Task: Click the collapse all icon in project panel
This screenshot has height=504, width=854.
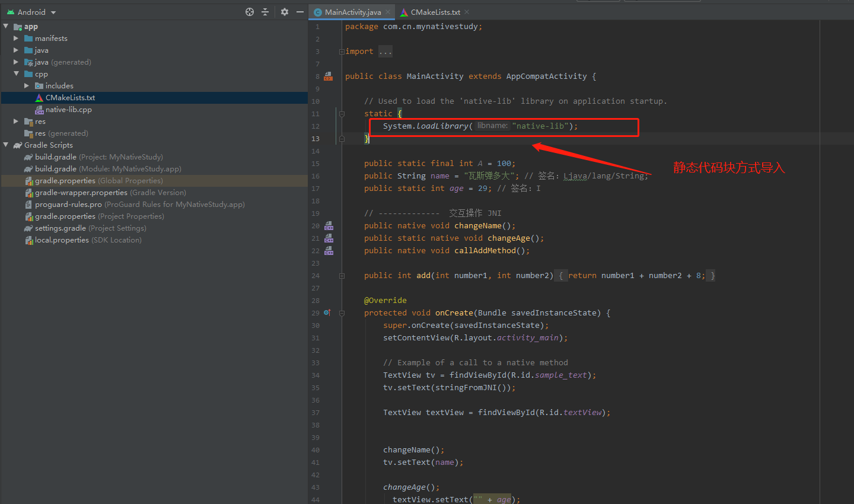Action: coord(265,12)
